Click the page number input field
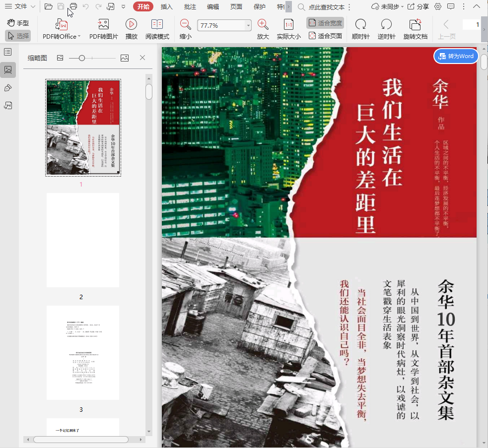Viewport: 488px width, 448px height. [x=471, y=25]
